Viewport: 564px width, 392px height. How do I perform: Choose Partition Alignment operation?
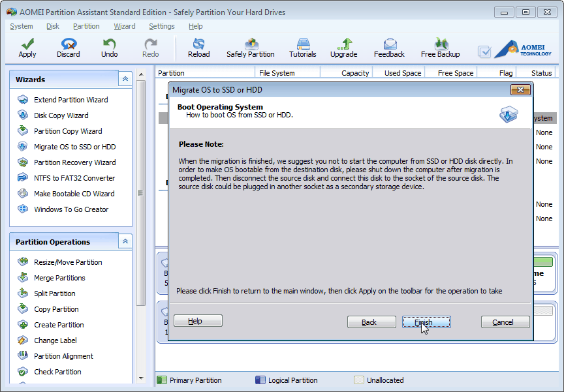pos(55,356)
